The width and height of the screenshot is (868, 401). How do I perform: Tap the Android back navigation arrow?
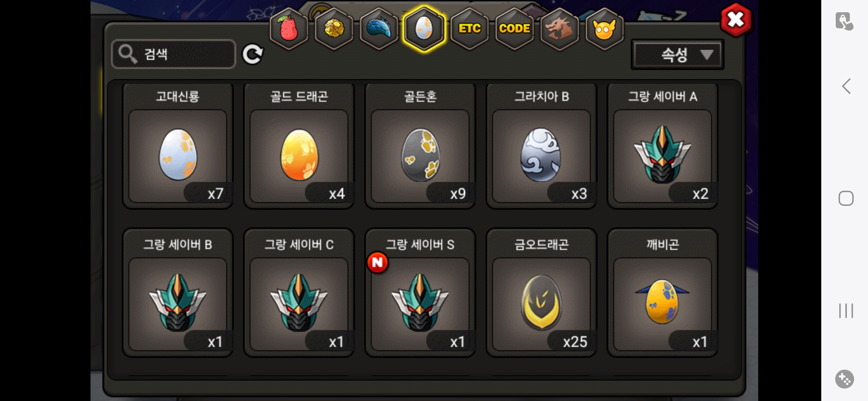[846, 86]
